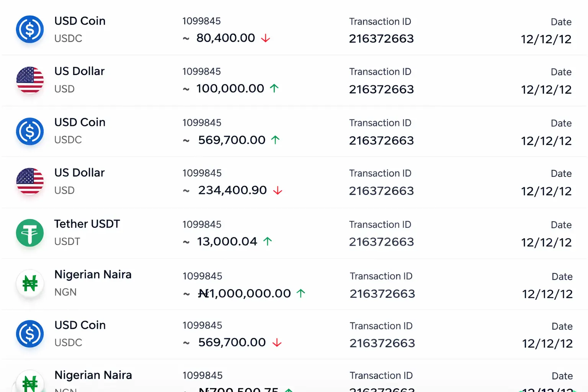Click the reference number 1099845 on the Tether row
This screenshot has width=588, height=392.
click(x=203, y=224)
